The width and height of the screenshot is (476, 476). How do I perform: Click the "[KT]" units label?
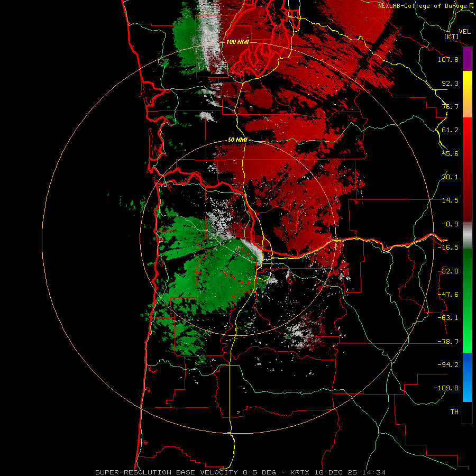452,36
